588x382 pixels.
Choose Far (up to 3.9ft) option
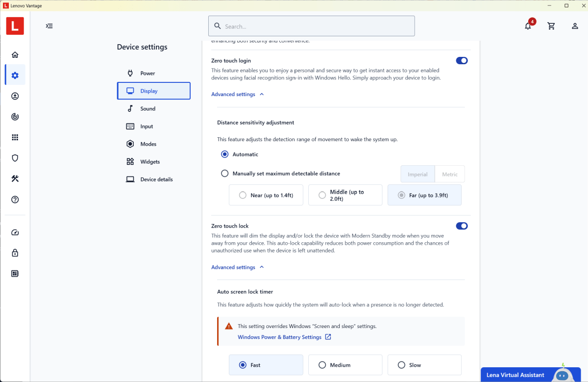(425, 195)
